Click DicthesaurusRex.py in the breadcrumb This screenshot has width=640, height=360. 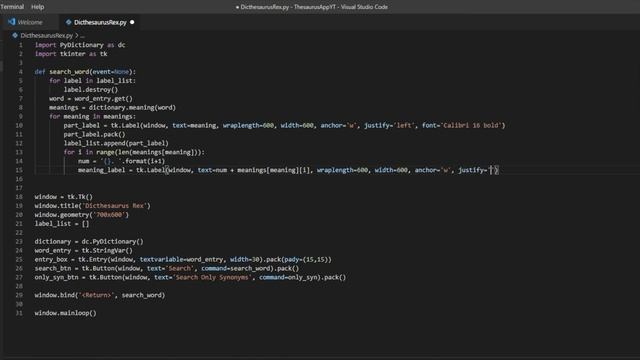[x=47, y=36]
